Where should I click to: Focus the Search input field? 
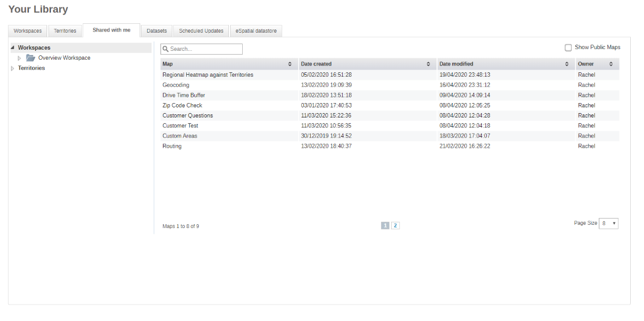tap(202, 49)
